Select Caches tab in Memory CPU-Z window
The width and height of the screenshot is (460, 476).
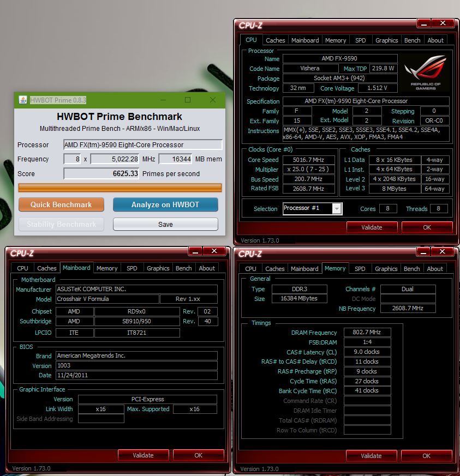click(275, 269)
